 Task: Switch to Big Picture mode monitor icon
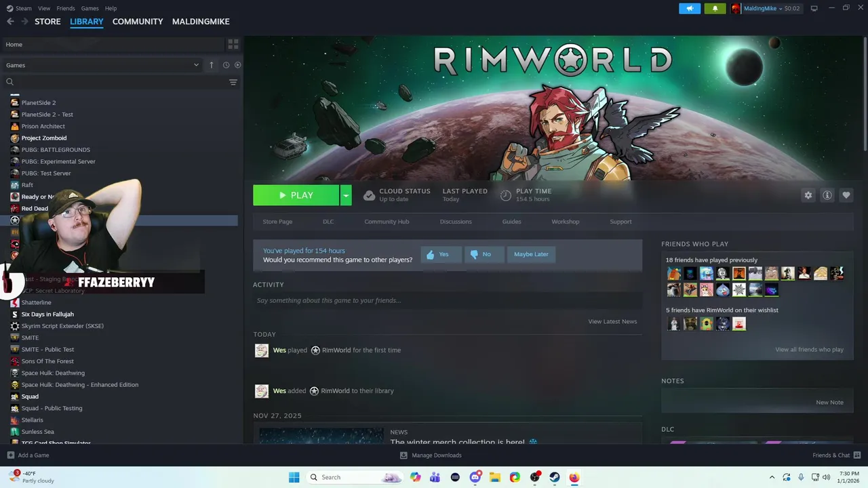[814, 8]
